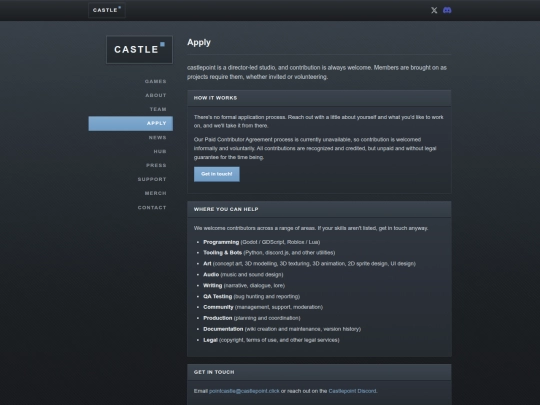Open the X (Twitter) social icon

[434, 10]
